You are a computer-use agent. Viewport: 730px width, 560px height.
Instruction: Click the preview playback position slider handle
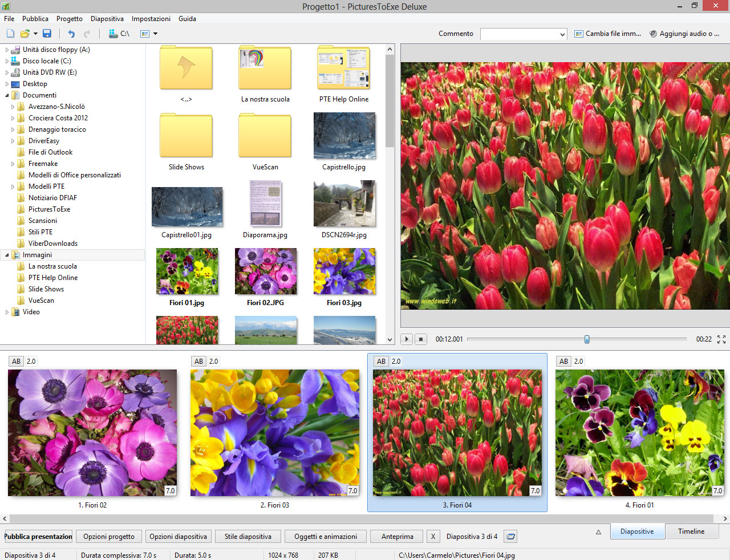[x=587, y=339]
